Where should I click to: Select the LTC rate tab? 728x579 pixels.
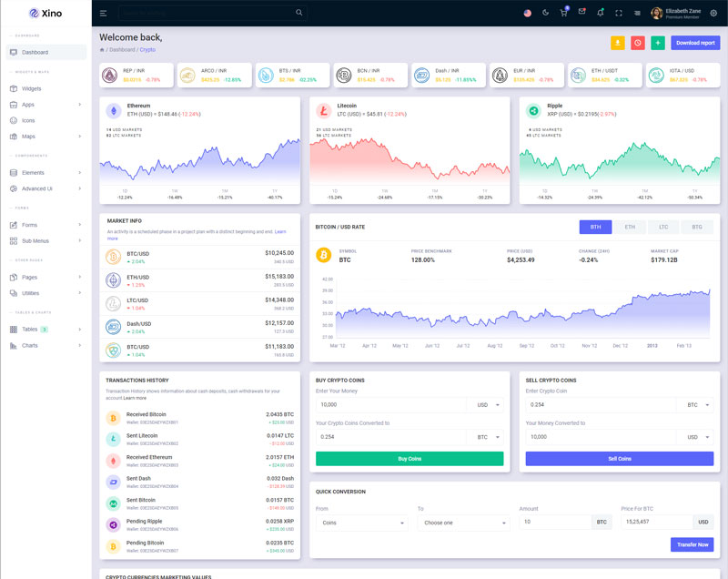(x=663, y=227)
